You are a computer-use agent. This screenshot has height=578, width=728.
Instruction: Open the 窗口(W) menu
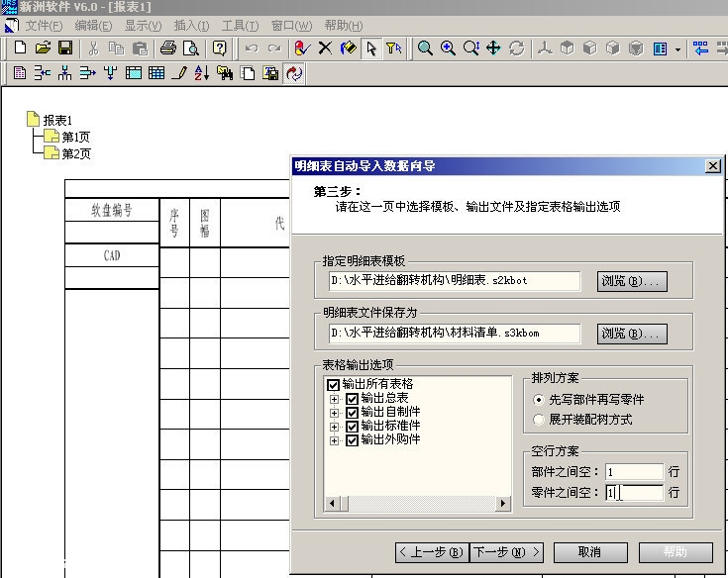(291, 26)
